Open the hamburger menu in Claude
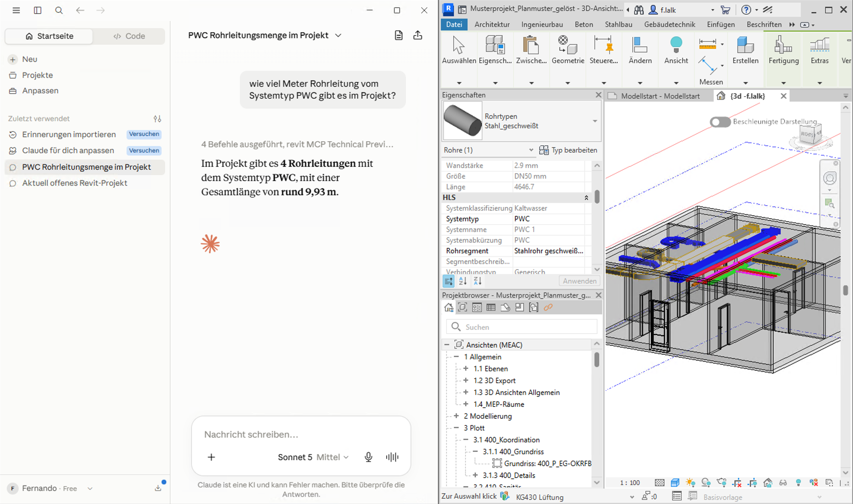853x504 pixels. tap(16, 10)
